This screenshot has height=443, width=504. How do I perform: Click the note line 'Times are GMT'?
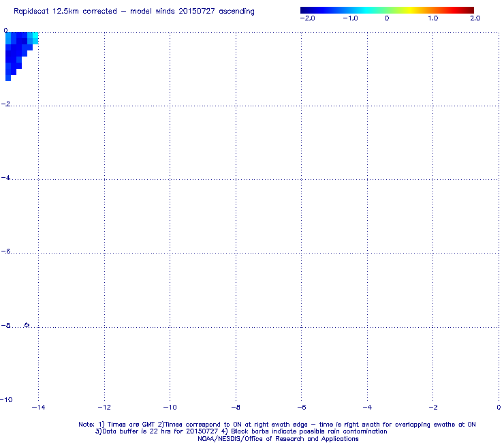click(x=131, y=425)
